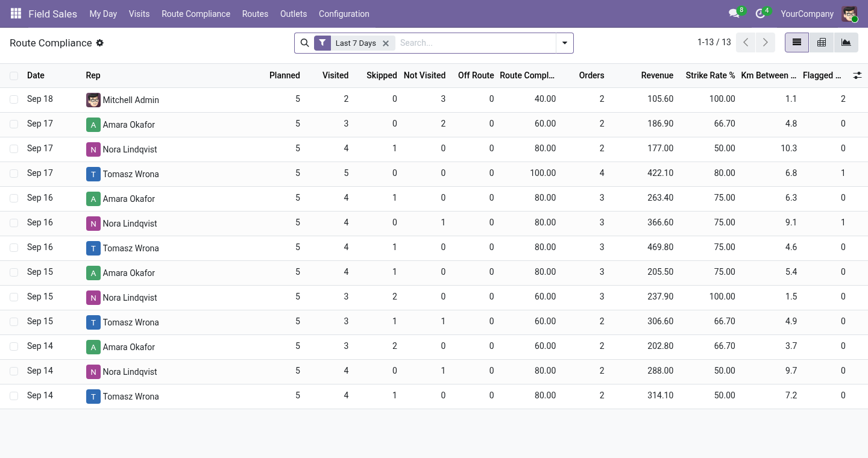Switch to list view
Screen dimensions: 868x458
point(797,42)
